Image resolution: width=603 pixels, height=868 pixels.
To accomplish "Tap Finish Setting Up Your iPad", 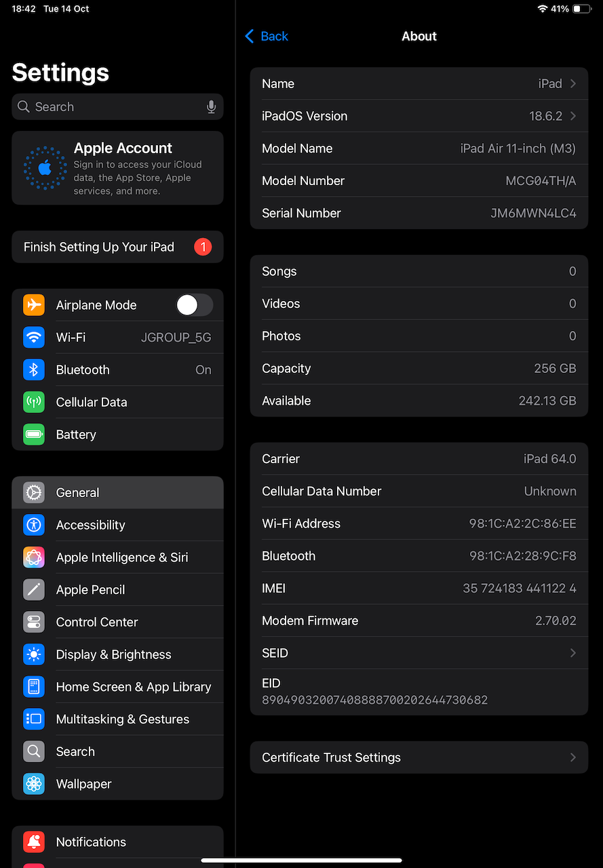I will (x=99, y=247).
